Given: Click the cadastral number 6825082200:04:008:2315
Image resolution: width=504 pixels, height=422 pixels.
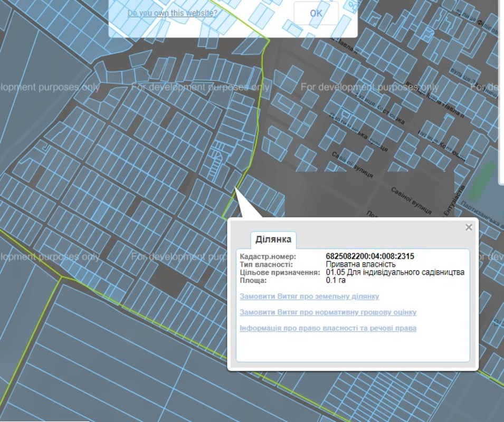Looking at the screenshot, I should click(x=370, y=256).
